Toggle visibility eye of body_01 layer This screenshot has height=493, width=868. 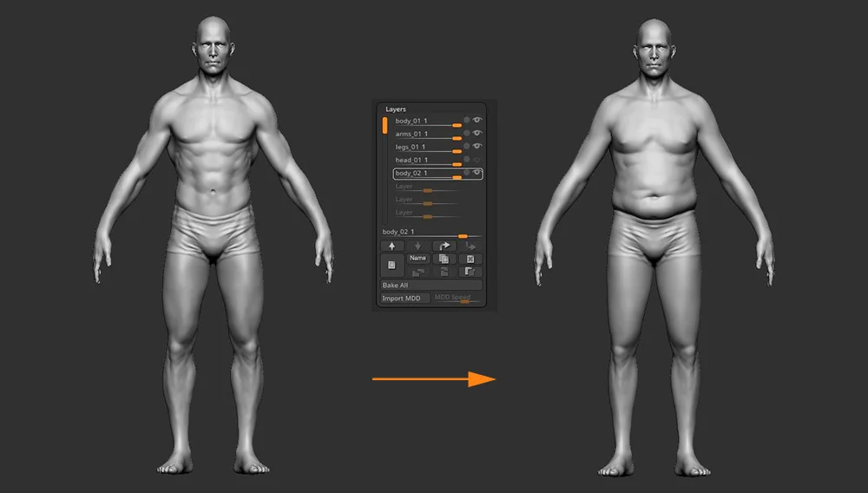click(477, 120)
